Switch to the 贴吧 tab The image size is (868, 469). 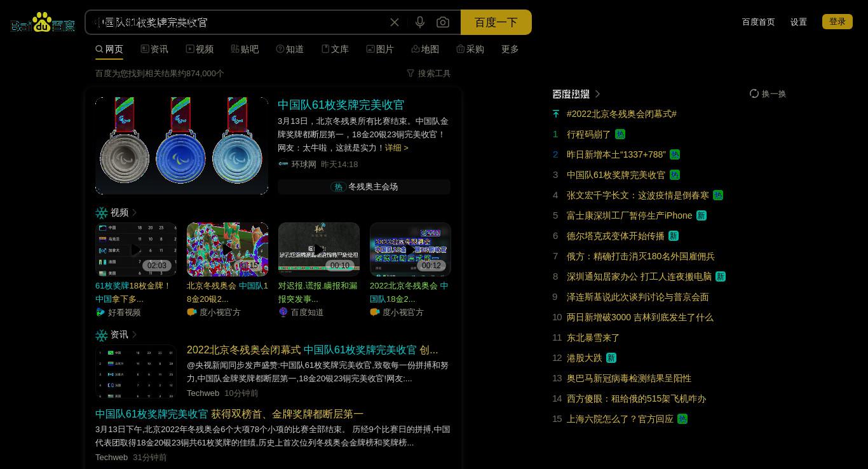[245, 49]
